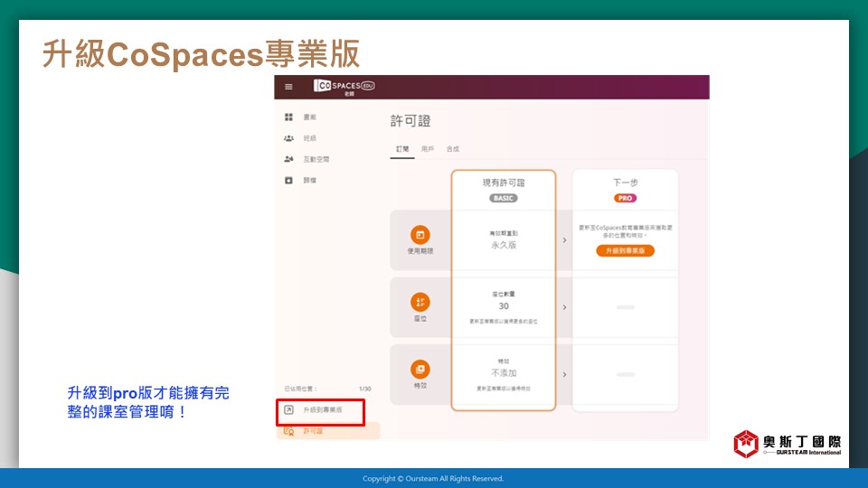
Task: Click the 現有許可證 column heading
Action: 504,183
